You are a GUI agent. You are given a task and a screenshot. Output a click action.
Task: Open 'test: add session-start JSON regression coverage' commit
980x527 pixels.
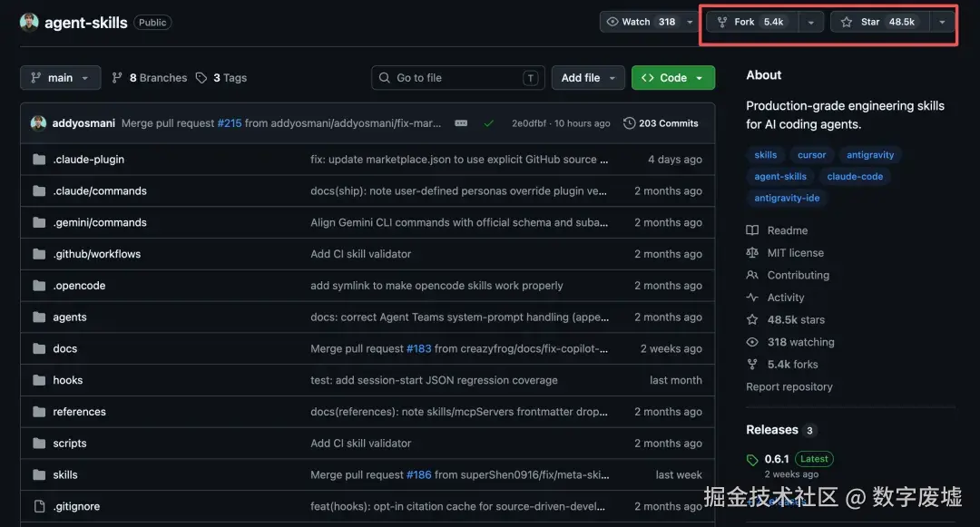click(x=434, y=380)
